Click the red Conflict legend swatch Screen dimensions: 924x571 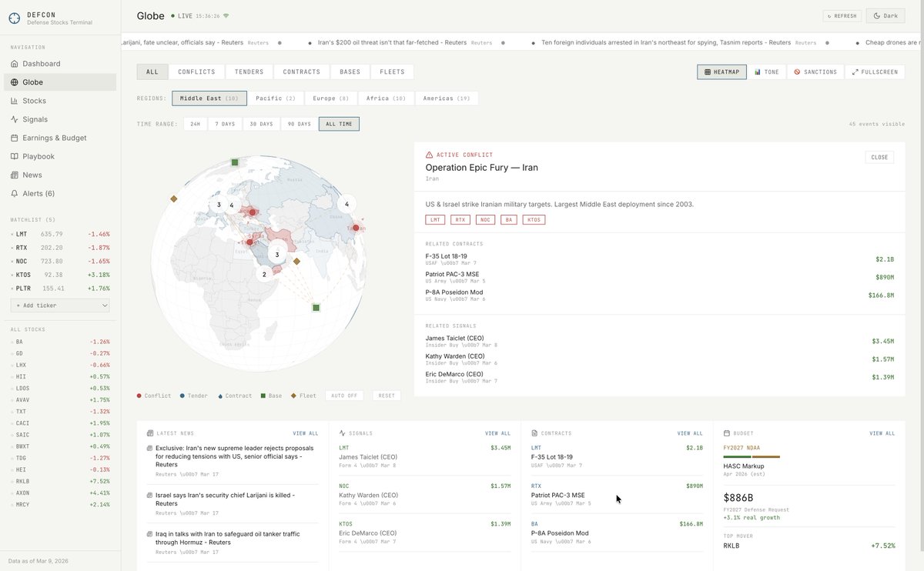click(x=139, y=396)
